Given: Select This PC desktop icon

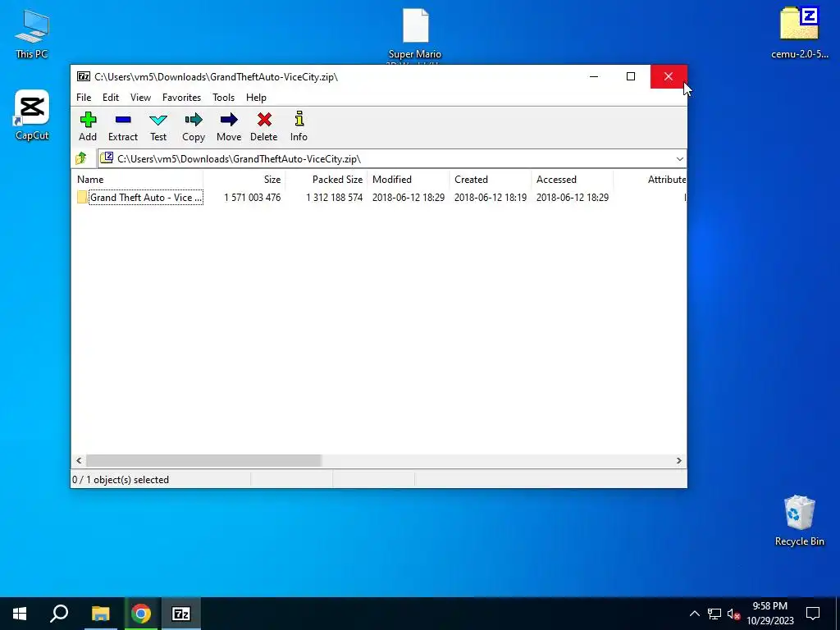Looking at the screenshot, I should (32, 33).
